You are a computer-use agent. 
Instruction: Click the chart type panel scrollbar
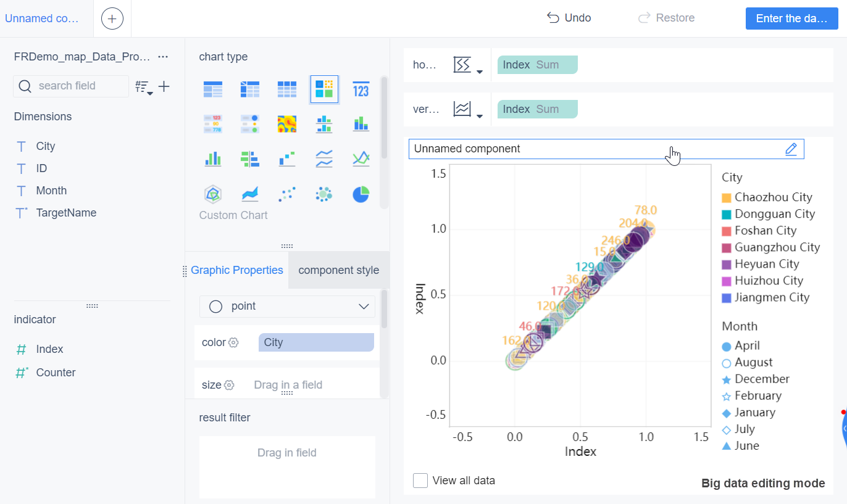384,117
